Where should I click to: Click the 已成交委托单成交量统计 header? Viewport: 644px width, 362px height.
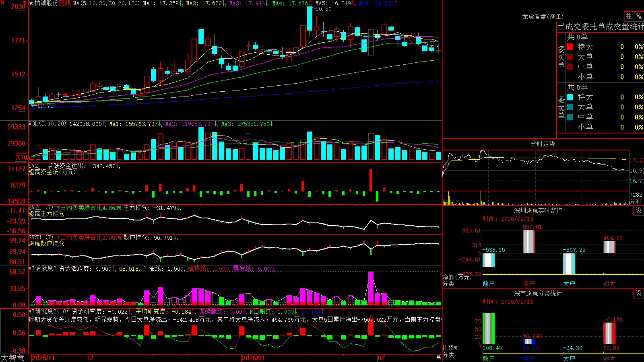tap(601, 27)
